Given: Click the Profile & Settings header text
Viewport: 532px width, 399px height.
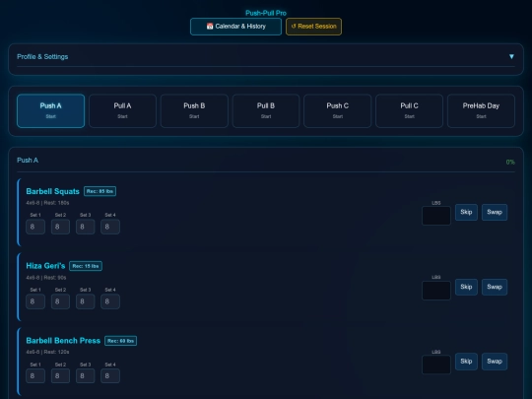Looking at the screenshot, I should coord(42,57).
